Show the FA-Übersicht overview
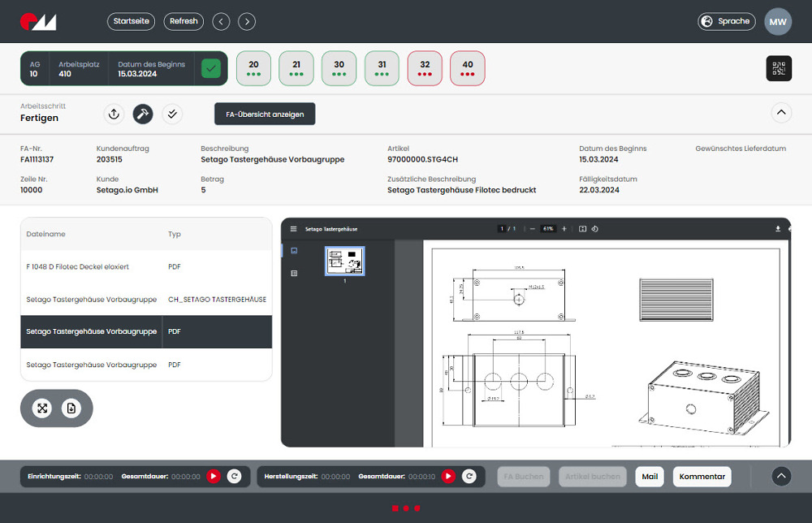Screen dimensions: 812x523 click(265, 115)
